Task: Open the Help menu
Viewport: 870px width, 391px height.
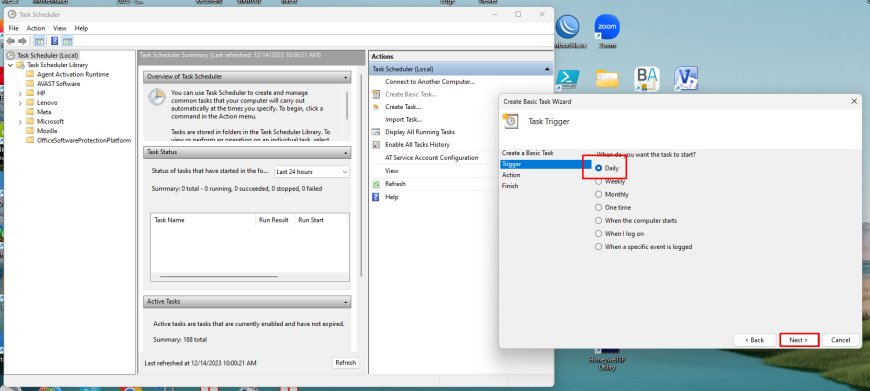Action: click(x=82, y=28)
